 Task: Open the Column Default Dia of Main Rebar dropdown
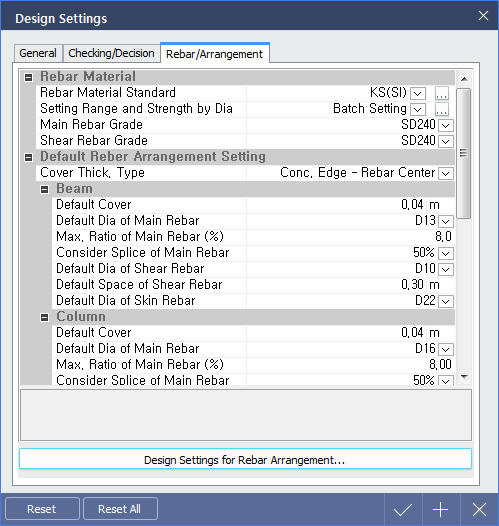(446, 349)
